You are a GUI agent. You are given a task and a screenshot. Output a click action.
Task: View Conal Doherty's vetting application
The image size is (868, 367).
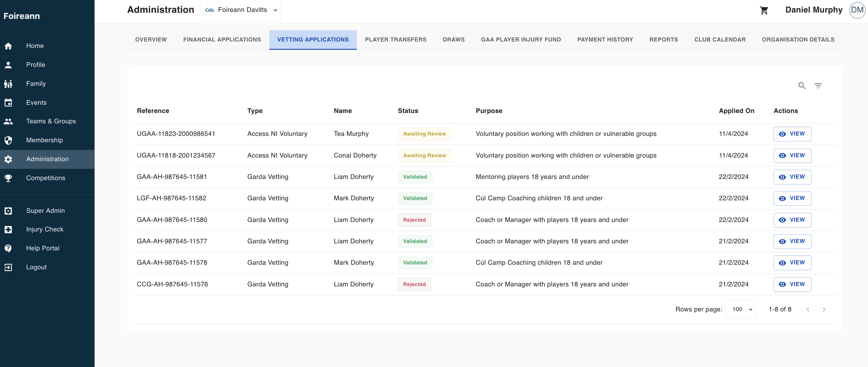point(792,155)
